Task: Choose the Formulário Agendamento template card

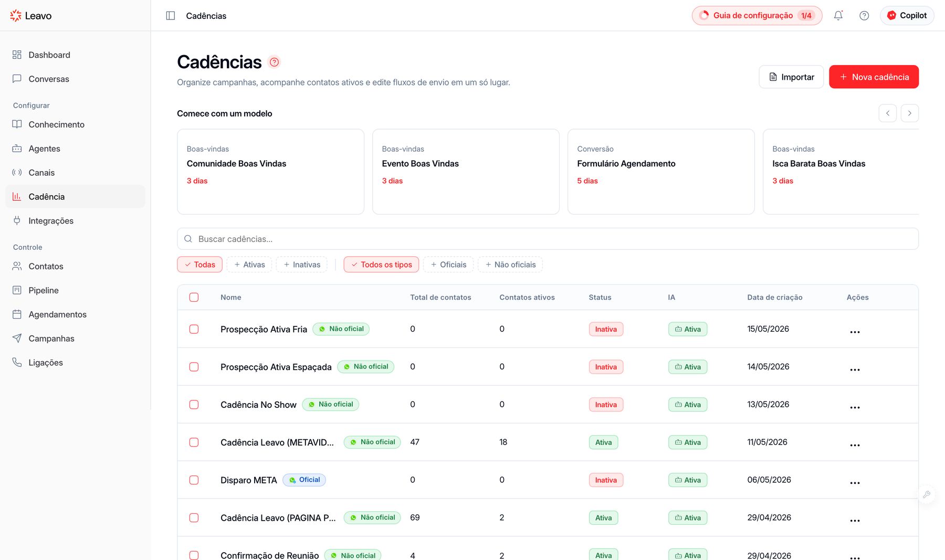Action: pyautogui.click(x=661, y=172)
